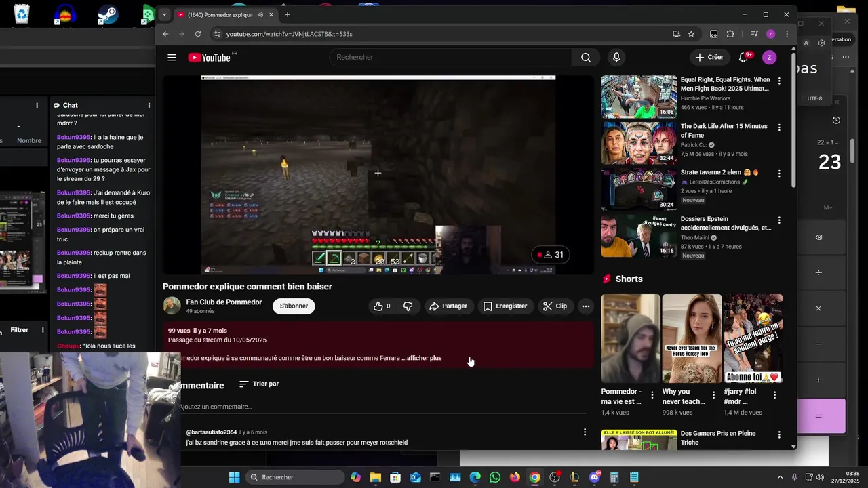
Task: Open WhatsApp from the taskbar
Action: click(x=495, y=478)
